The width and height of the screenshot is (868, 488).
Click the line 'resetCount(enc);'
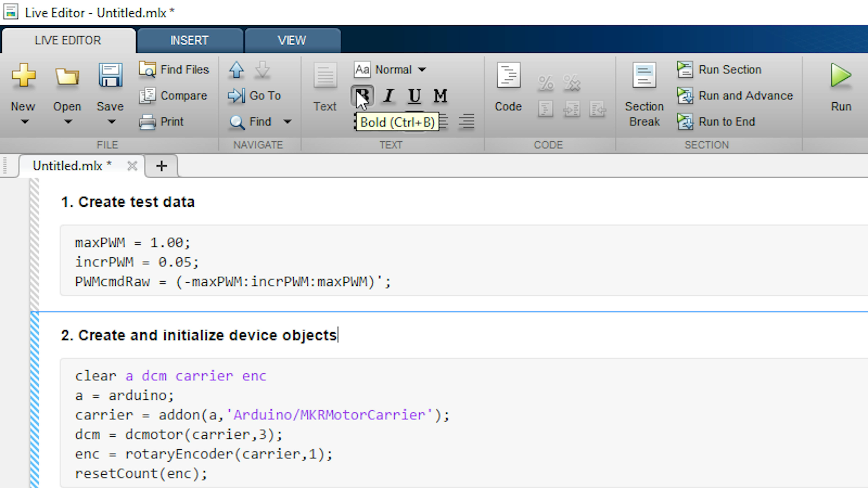point(141,474)
